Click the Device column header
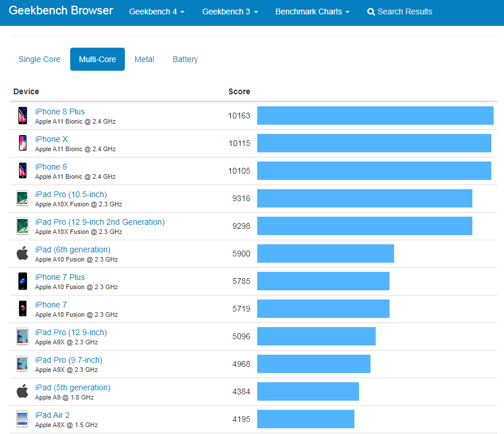This screenshot has width=504, height=434. click(x=26, y=91)
